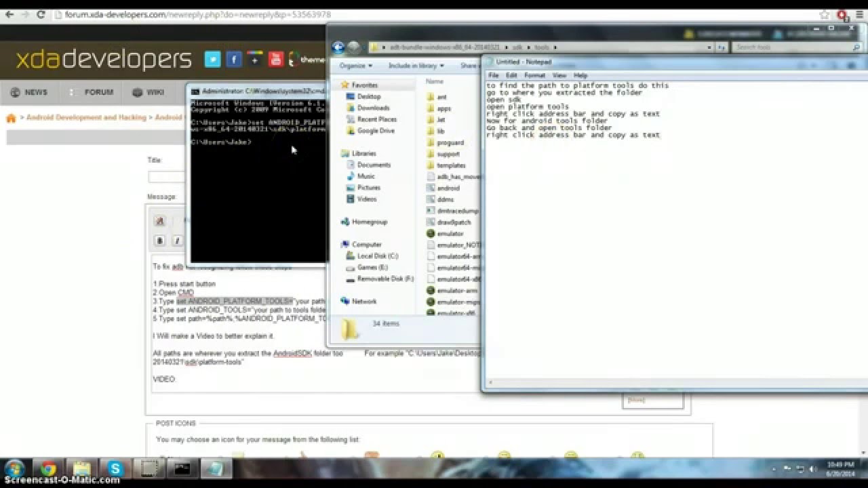Click the 'tools' segment in Explorer address bar
Viewport: 868px width, 488px height.
point(542,47)
